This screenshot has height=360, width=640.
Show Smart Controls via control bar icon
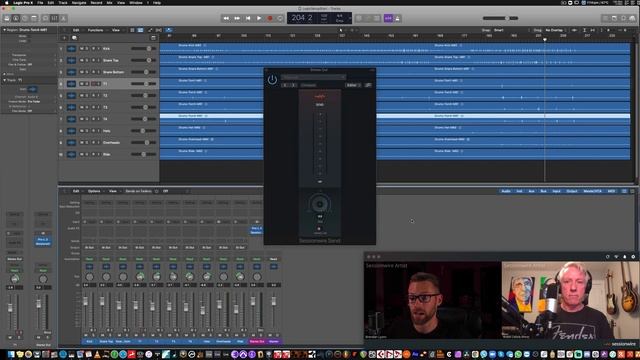tap(45, 18)
